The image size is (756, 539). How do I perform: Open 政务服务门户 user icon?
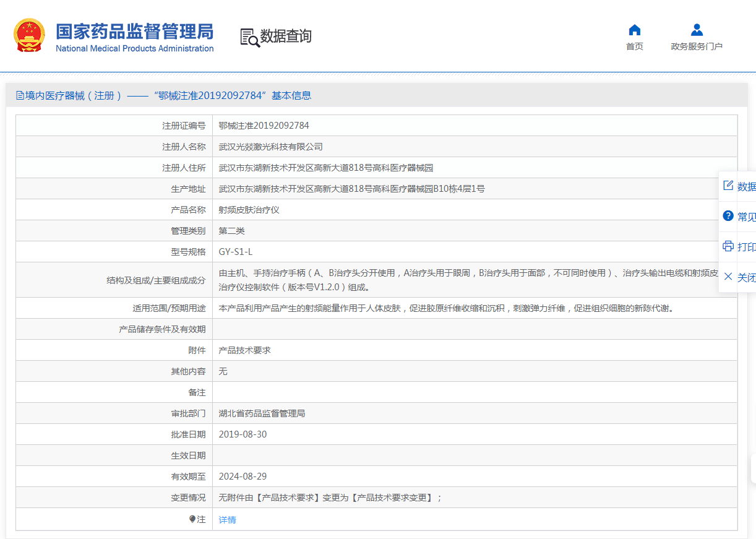(697, 30)
